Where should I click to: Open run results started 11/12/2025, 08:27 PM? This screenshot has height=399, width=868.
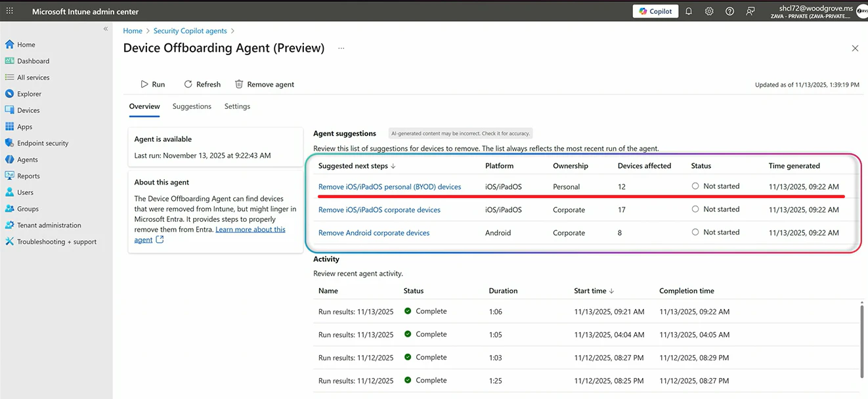click(356, 358)
